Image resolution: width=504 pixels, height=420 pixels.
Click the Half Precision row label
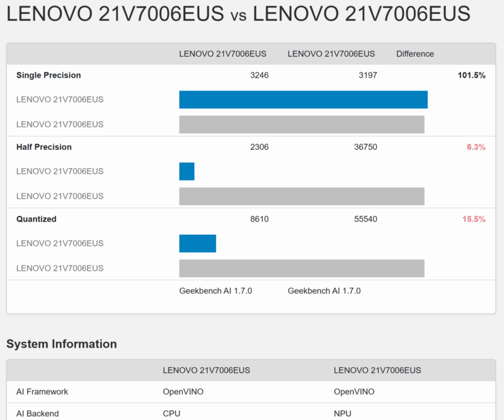tap(44, 147)
